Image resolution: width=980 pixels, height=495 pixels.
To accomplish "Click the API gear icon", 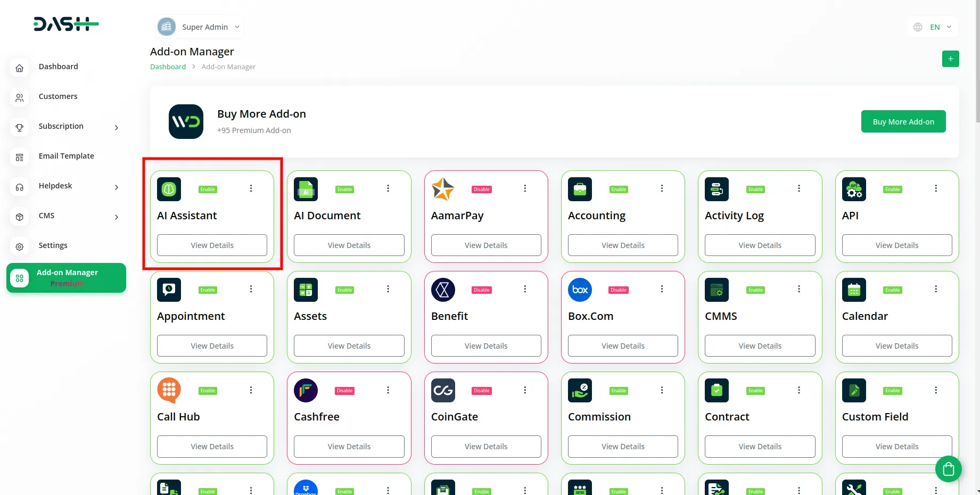I will [x=854, y=189].
